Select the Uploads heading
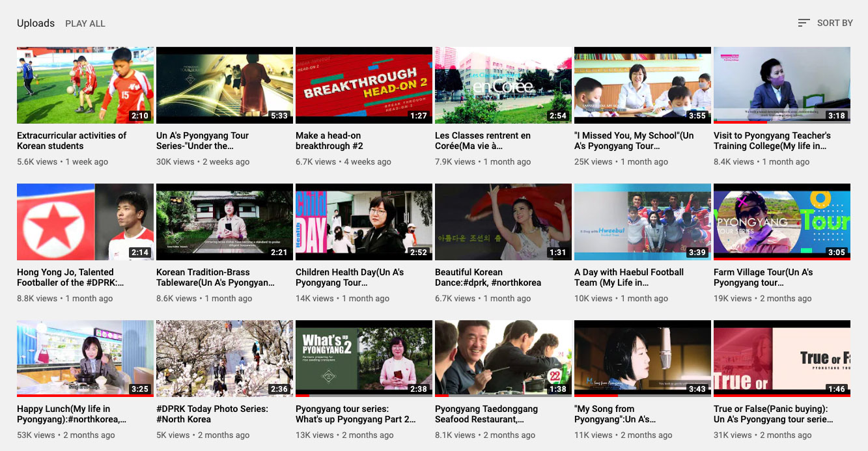This screenshot has width=868, height=451. click(x=36, y=23)
